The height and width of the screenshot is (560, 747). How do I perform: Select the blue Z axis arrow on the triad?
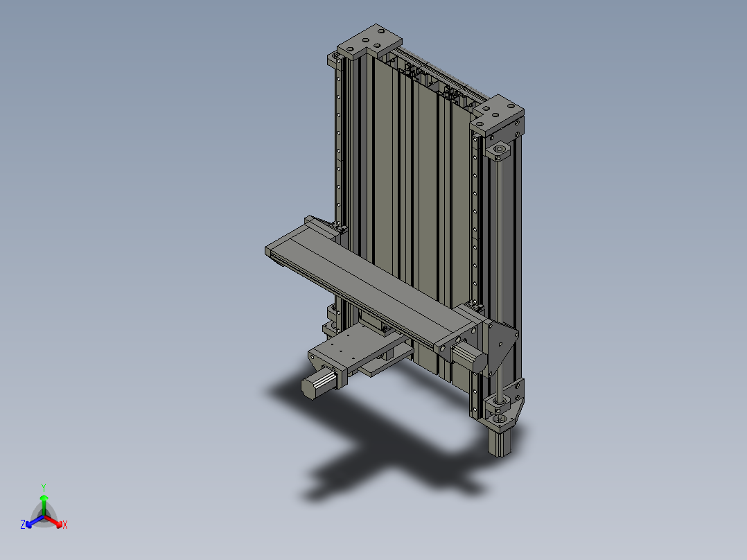coord(28,525)
